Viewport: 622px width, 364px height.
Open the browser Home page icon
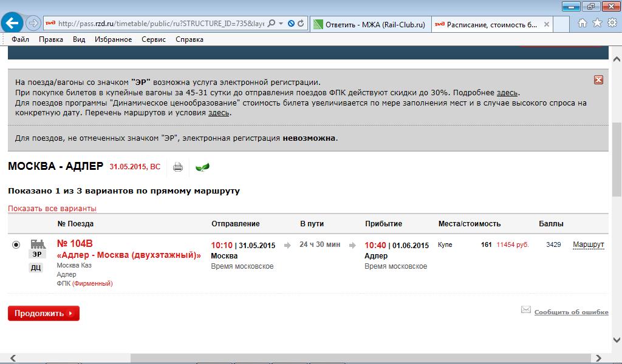582,23
